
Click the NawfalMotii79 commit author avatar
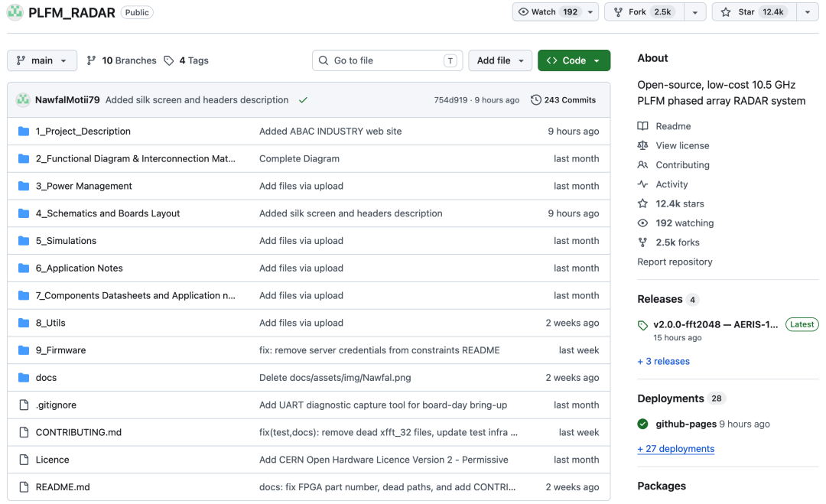tap(23, 100)
